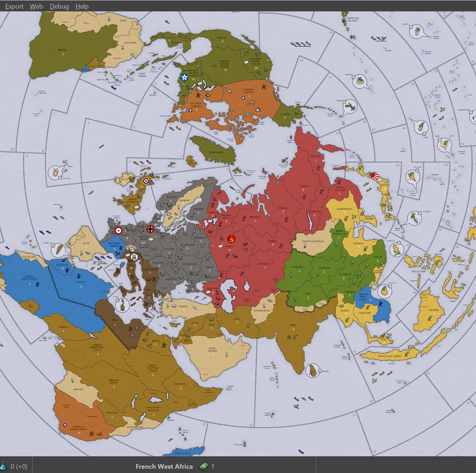Select the Alaska territory
Viewport: 476px width, 473px height.
click(x=285, y=115)
